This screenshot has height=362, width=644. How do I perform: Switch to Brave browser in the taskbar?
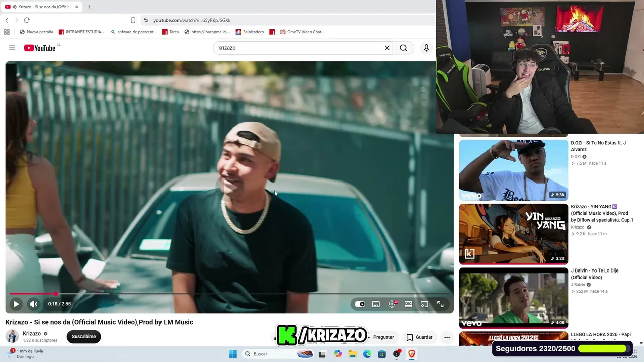click(x=412, y=354)
